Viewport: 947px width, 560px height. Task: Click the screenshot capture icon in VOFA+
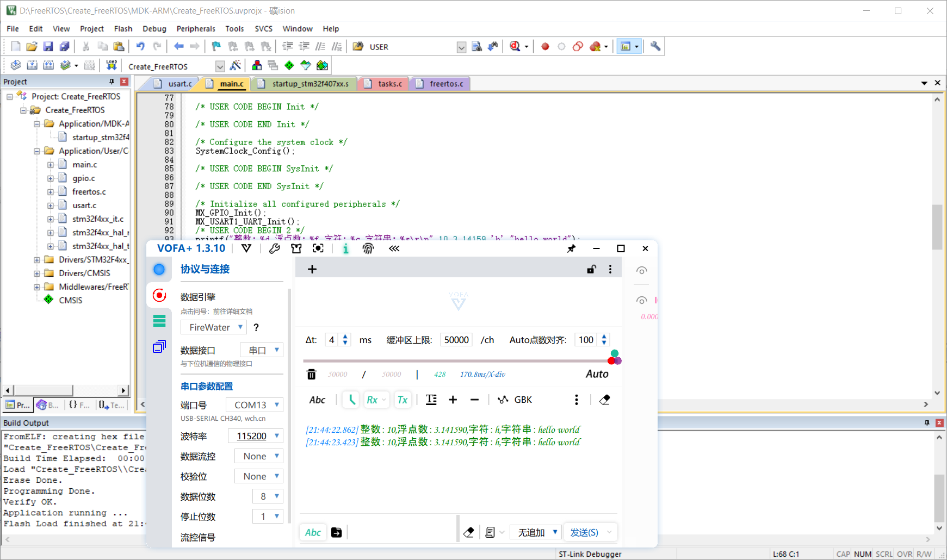coord(318,248)
